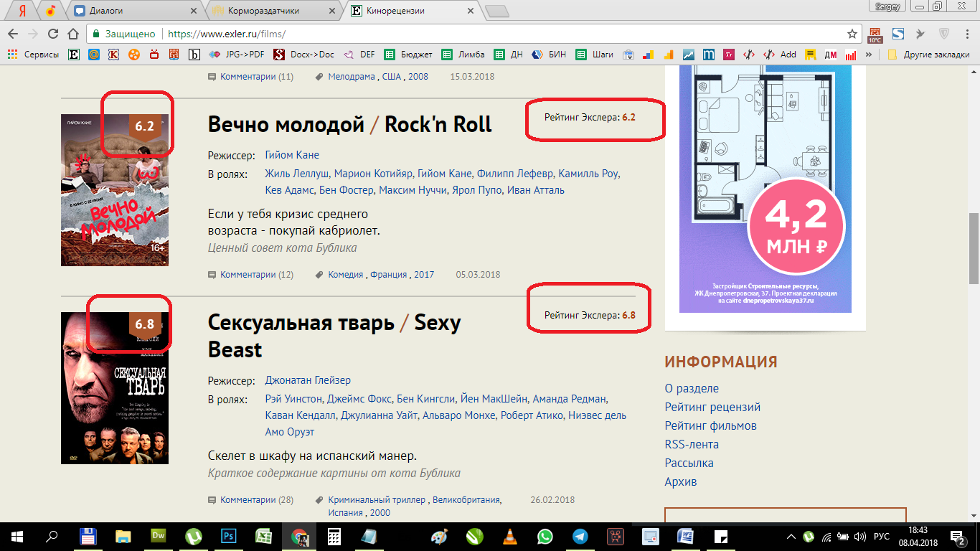Switch input language from РУС
980x551 pixels.
880,536
